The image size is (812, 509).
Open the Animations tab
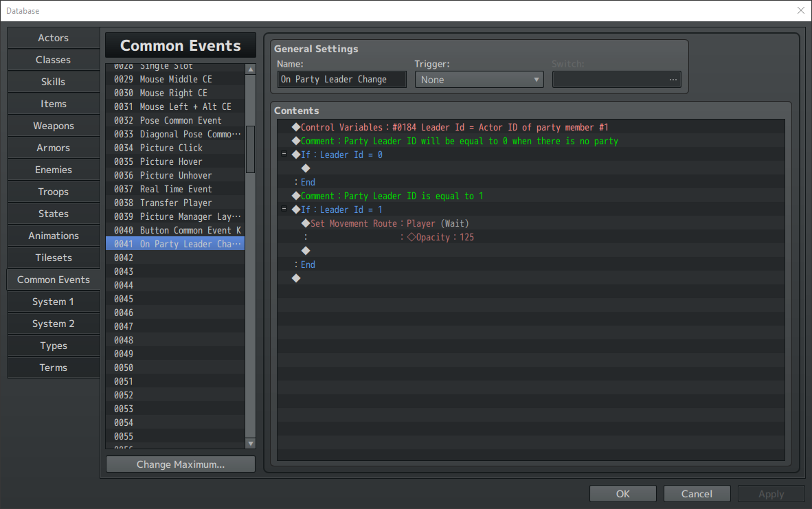pos(54,236)
